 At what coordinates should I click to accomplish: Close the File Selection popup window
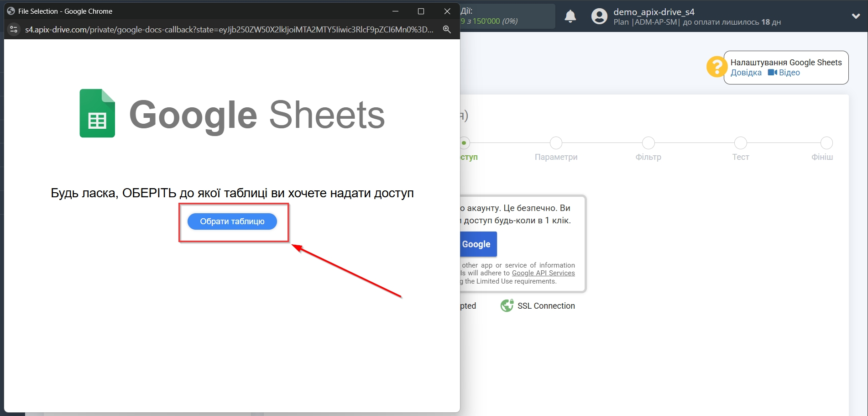coord(447,11)
